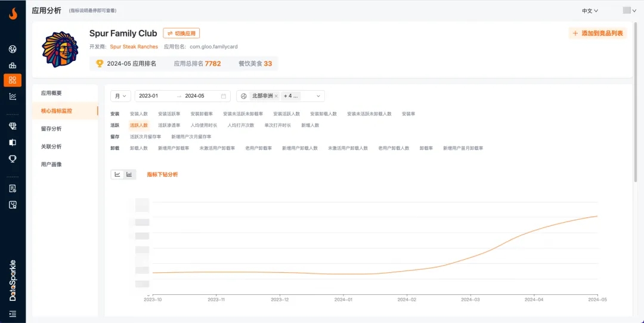
Task: Open the save-disk sidebar icon
Action: (13, 205)
